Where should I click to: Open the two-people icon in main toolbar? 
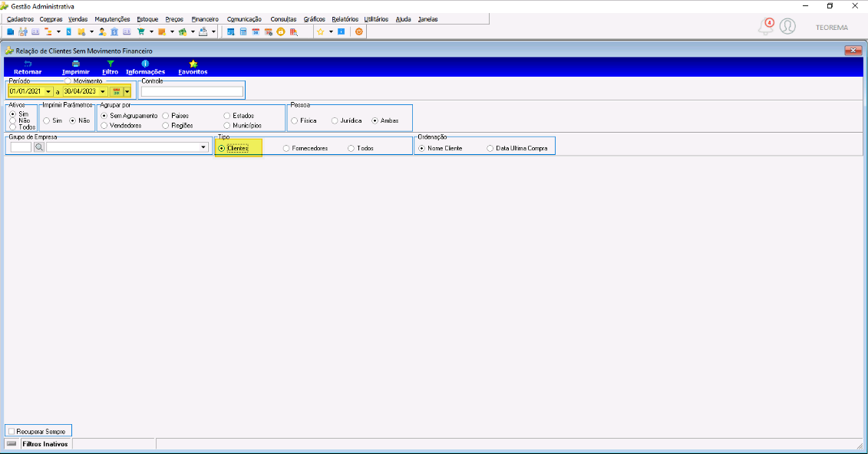[x=23, y=31]
